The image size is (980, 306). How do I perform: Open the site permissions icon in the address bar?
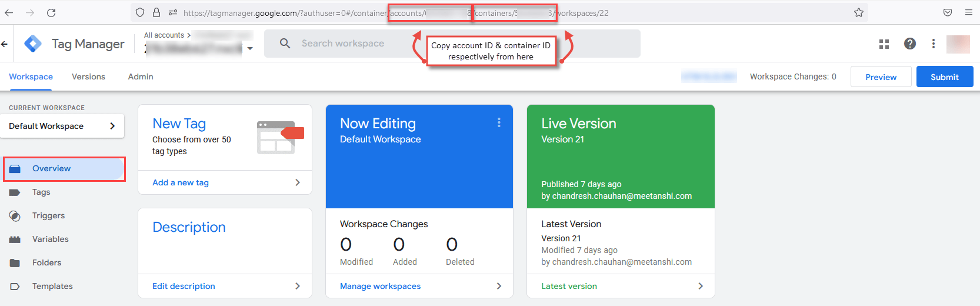click(173, 12)
